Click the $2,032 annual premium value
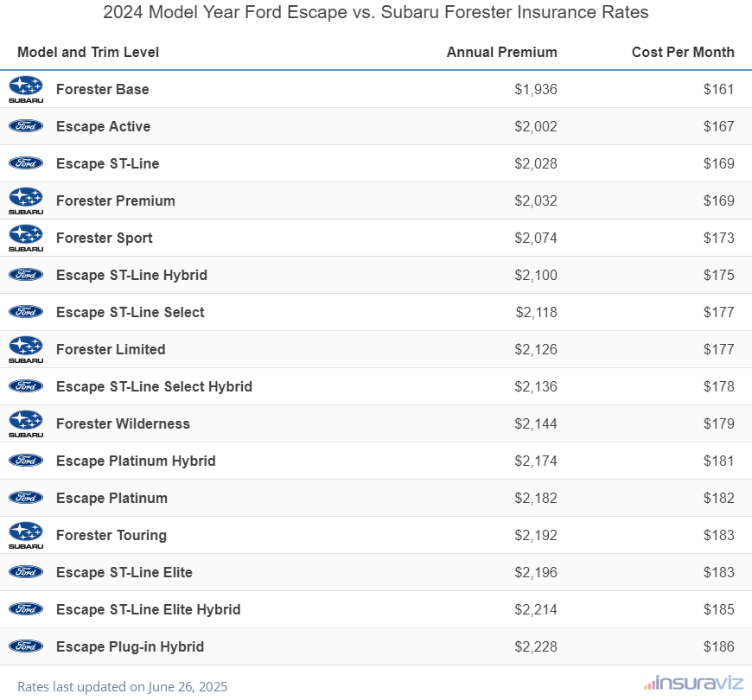Screen dimensions: 752x700 click(536, 200)
